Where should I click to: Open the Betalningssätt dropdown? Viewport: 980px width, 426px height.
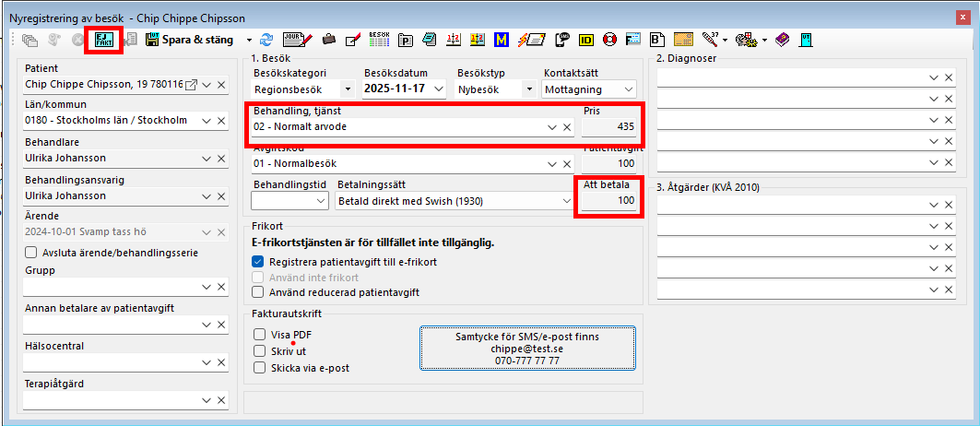(566, 200)
